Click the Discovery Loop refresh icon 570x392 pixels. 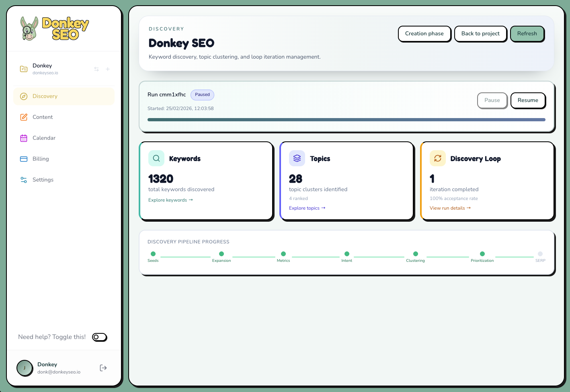438,158
